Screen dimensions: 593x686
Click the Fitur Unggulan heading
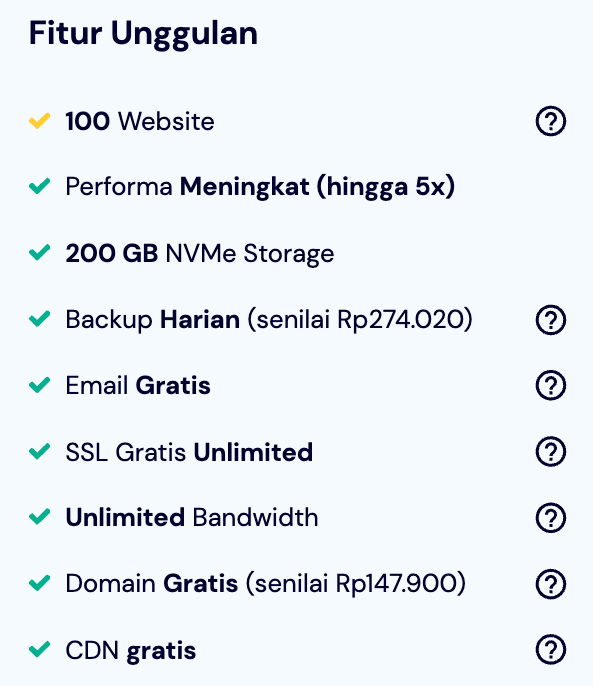point(143,34)
